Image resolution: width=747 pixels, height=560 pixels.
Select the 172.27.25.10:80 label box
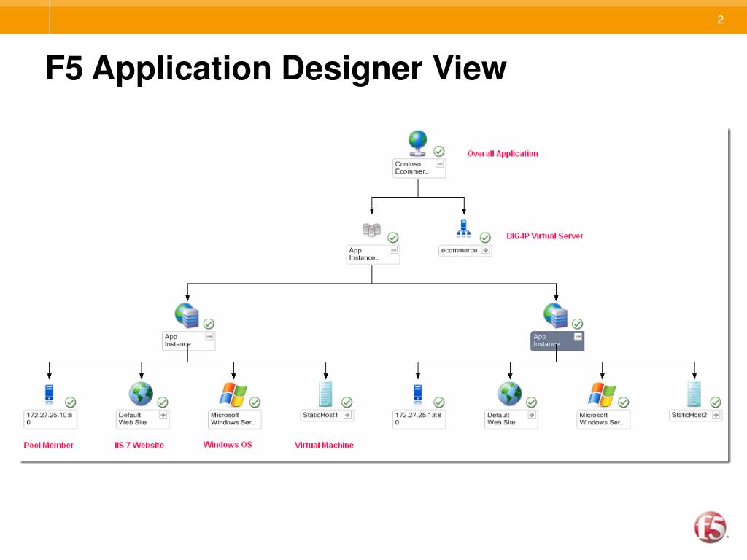click(x=50, y=419)
